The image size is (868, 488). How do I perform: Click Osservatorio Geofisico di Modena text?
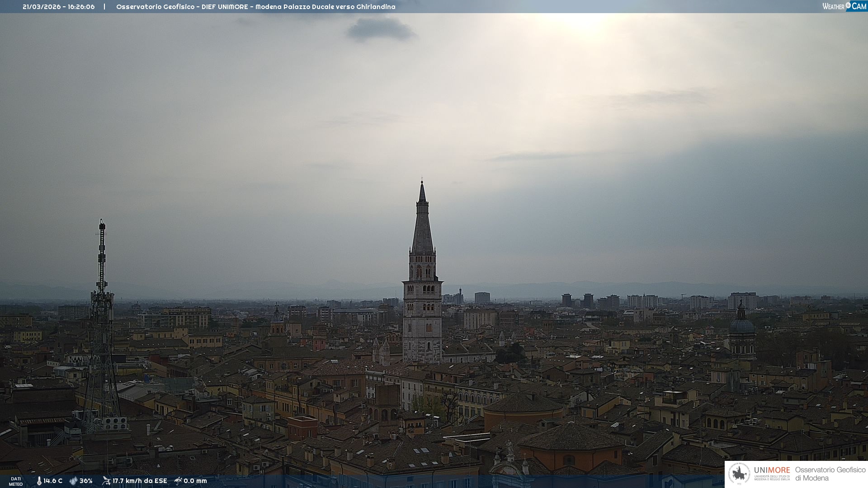tap(830, 474)
